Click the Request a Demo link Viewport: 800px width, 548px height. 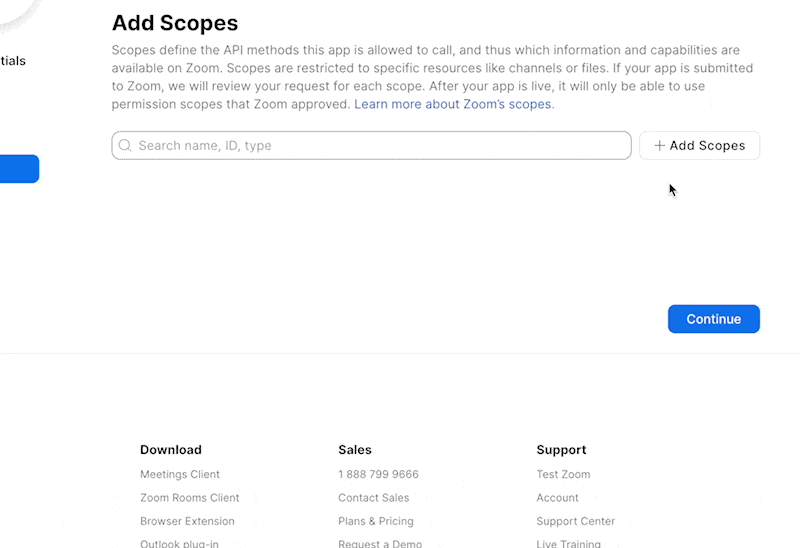pyautogui.click(x=380, y=543)
